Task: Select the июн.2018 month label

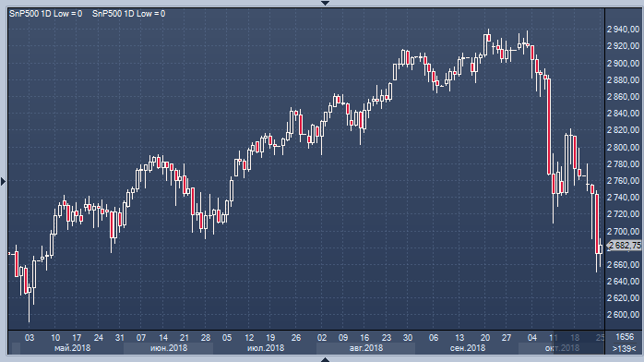Action: coord(169,348)
